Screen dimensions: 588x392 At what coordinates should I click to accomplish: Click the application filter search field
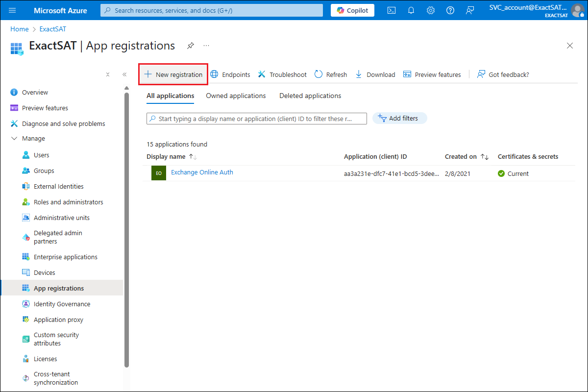tap(260, 119)
